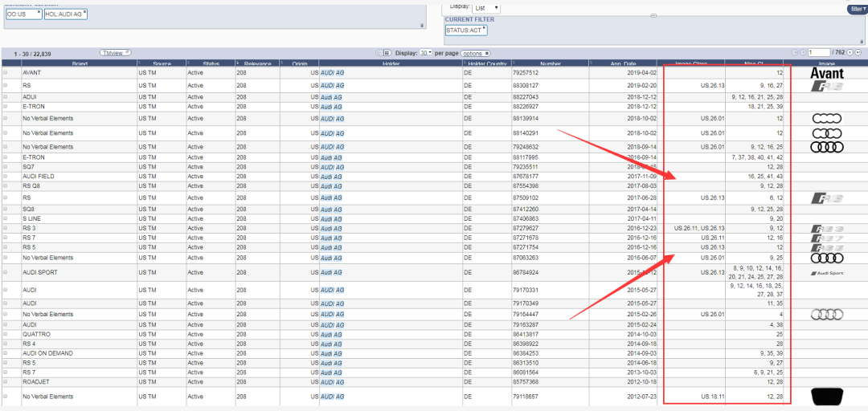Open the RS logo for 88308127
This screenshot has height=411, width=868.
click(827, 86)
